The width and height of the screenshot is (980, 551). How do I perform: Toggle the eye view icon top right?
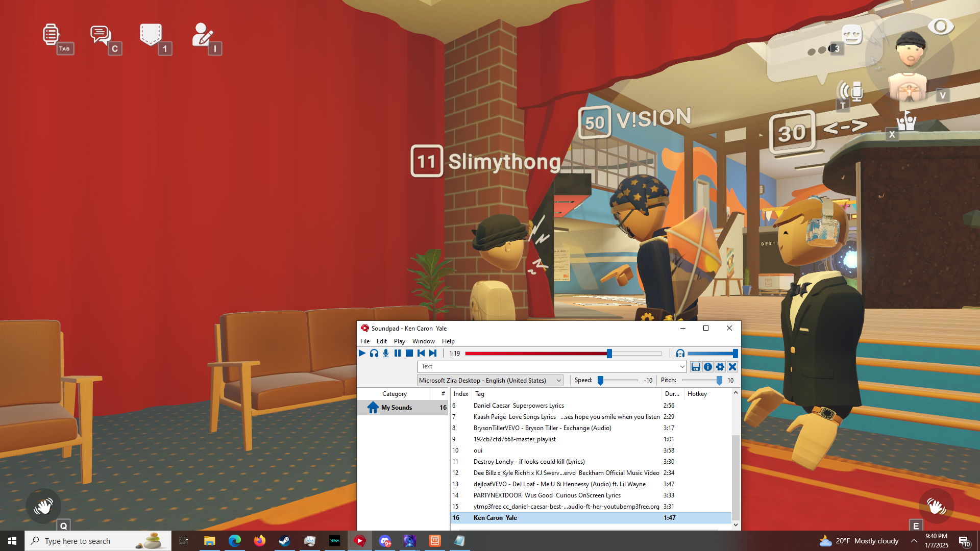pos(940,27)
